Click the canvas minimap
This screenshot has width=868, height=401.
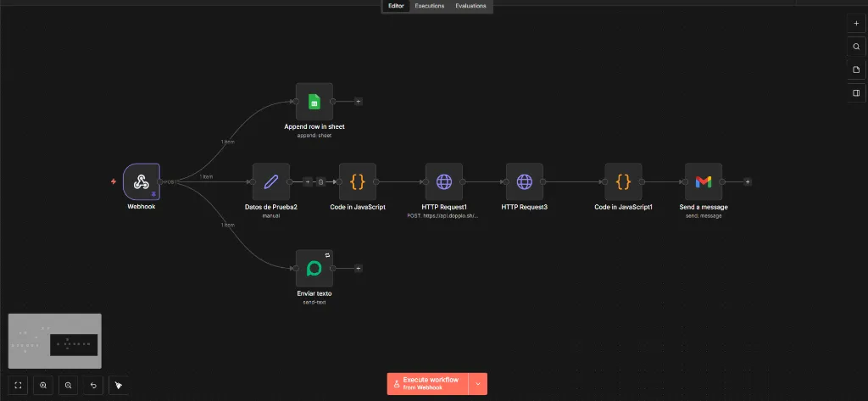click(55, 341)
